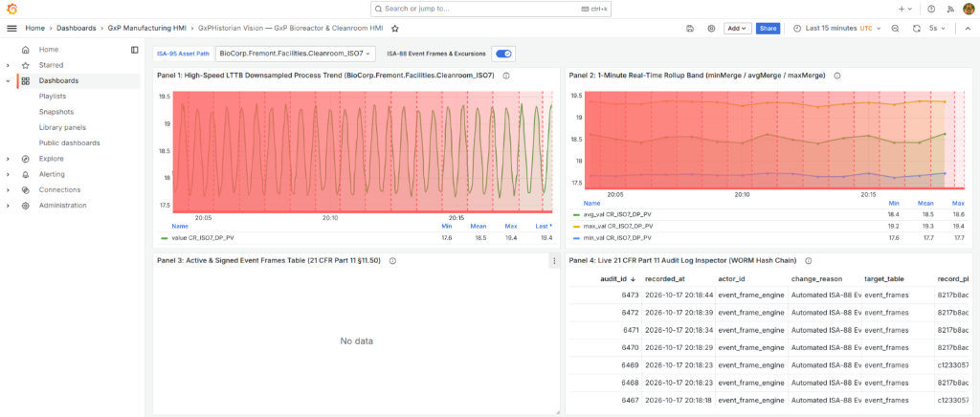The width and height of the screenshot is (980, 417).
Task: Collapse the top toolbar chevron
Action: point(969,28)
